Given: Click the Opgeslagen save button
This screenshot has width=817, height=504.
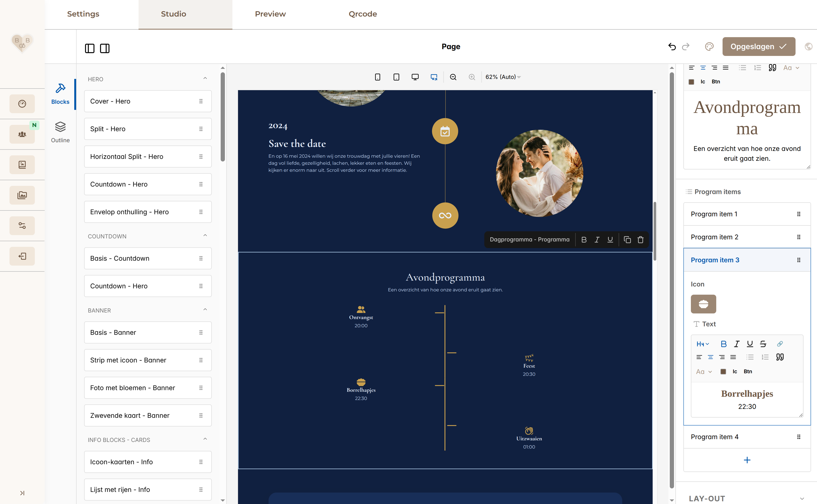Looking at the screenshot, I should coord(759,47).
